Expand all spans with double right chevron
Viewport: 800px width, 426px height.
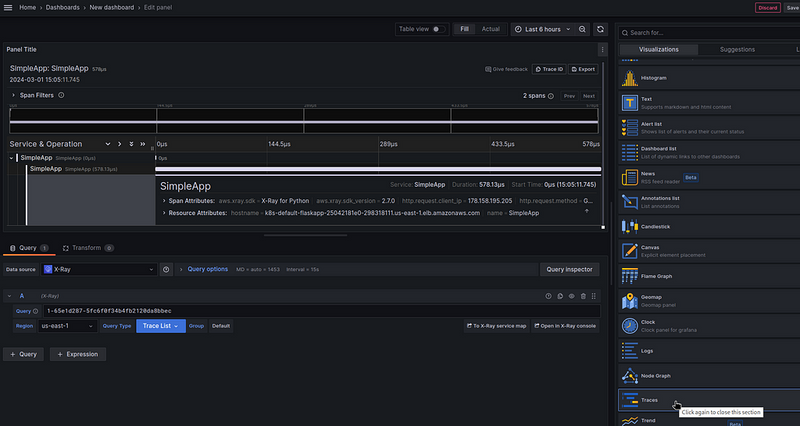pos(143,144)
